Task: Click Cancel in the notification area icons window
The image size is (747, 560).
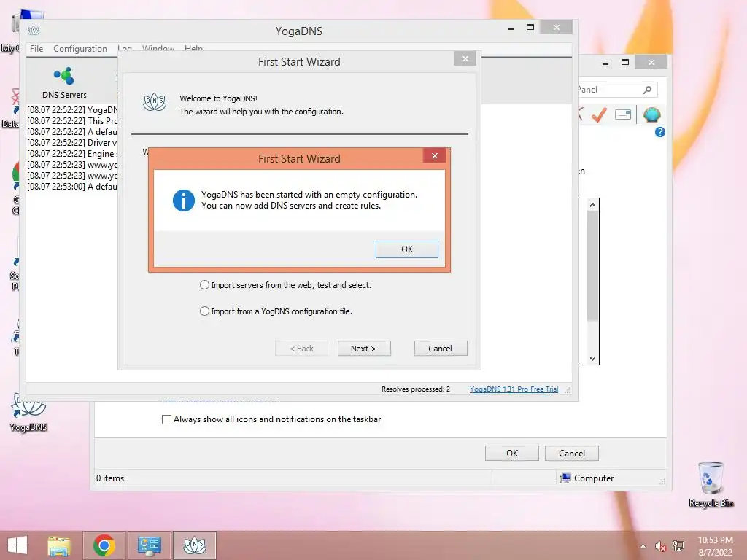Action: (572, 454)
